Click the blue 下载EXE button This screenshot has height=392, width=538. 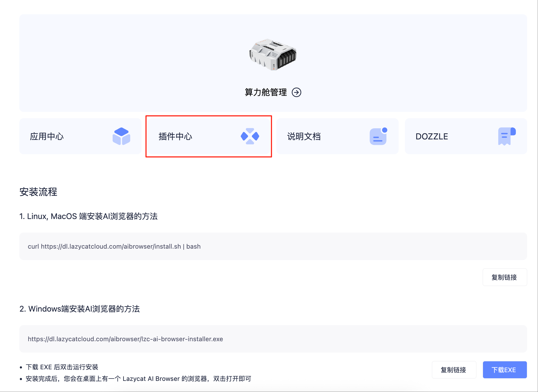[505, 370]
